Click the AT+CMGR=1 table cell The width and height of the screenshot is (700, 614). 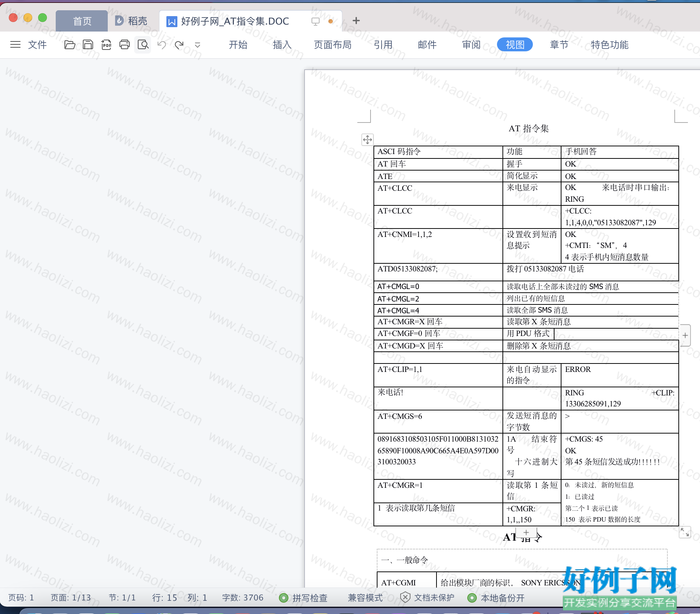coord(438,491)
